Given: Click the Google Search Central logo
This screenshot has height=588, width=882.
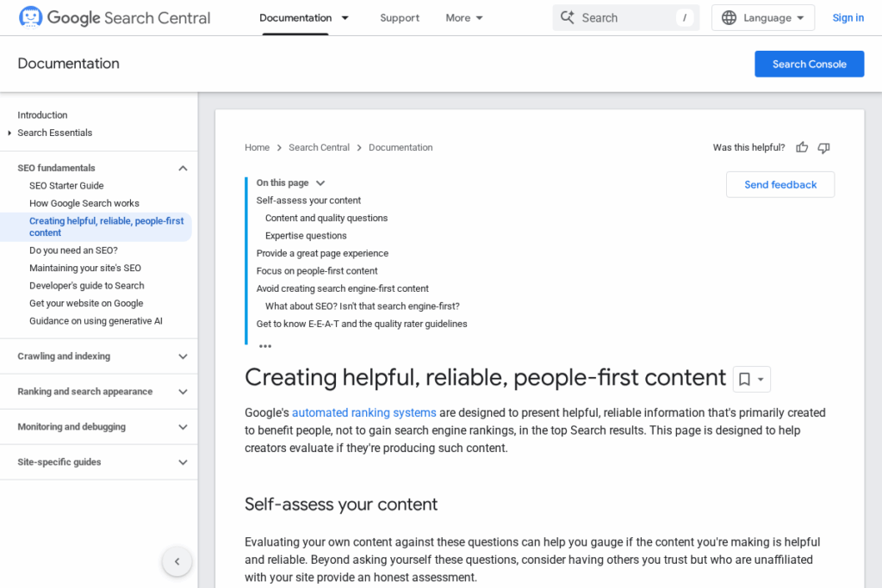Looking at the screenshot, I should coord(115,17).
